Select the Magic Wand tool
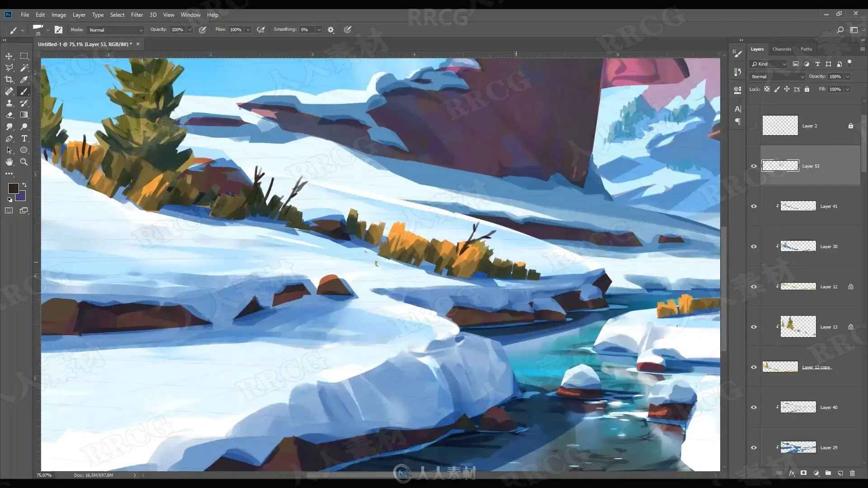 point(24,68)
